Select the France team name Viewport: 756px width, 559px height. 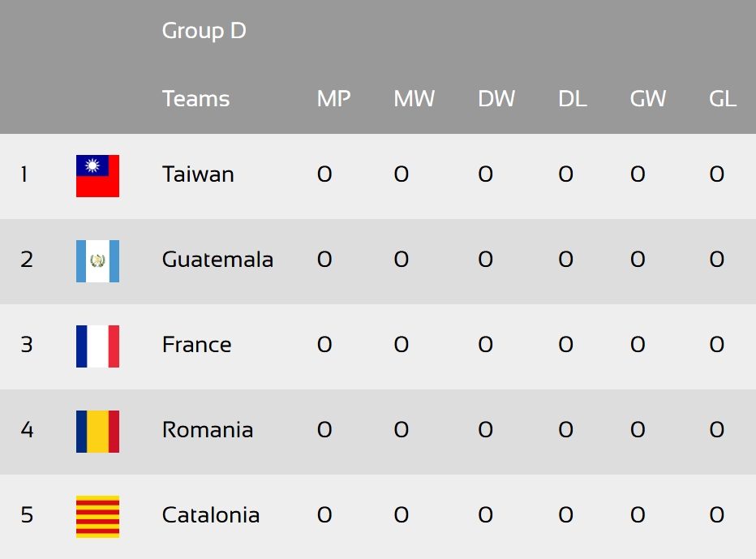(x=197, y=344)
